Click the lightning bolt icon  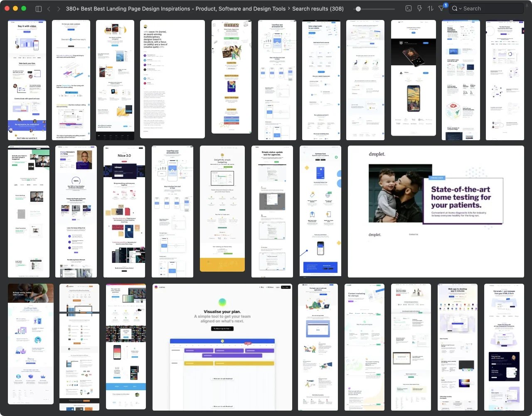pos(419,8)
